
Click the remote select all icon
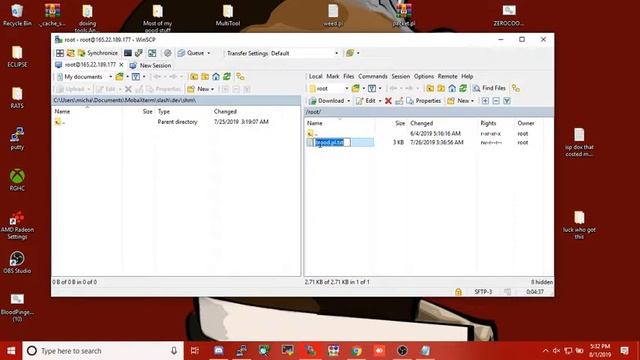point(507,101)
